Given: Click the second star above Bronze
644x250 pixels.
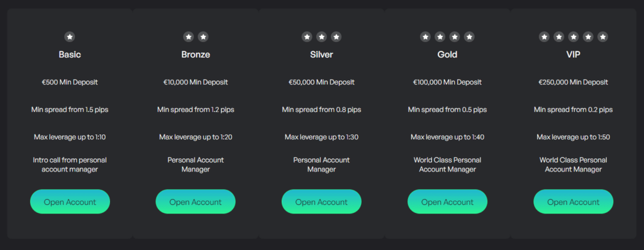Looking at the screenshot, I should pos(203,37).
